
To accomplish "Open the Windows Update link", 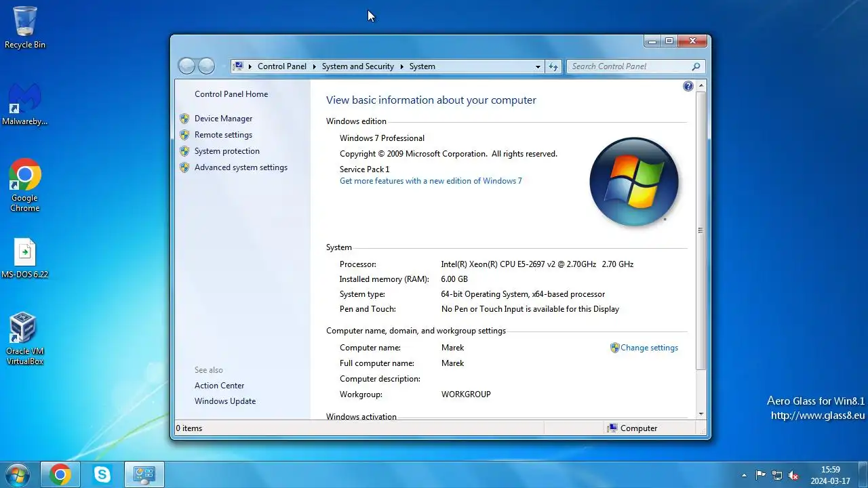I will tap(225, 401).
